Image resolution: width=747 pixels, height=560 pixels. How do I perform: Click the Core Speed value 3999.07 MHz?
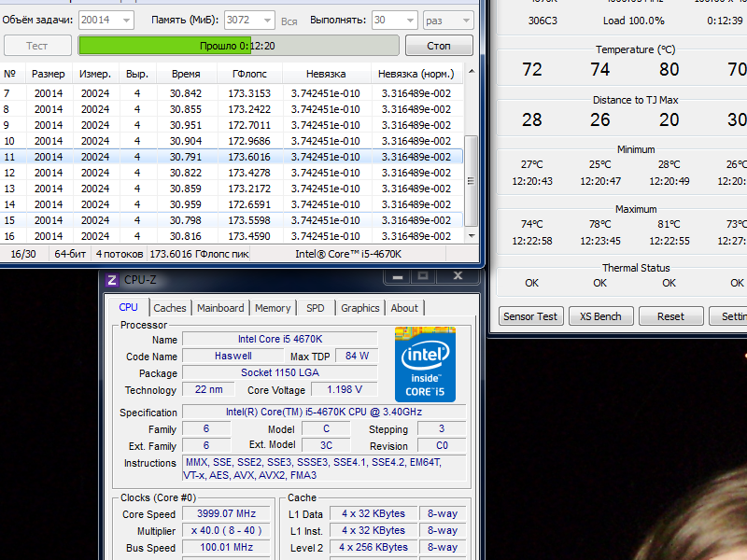[226, 514]
